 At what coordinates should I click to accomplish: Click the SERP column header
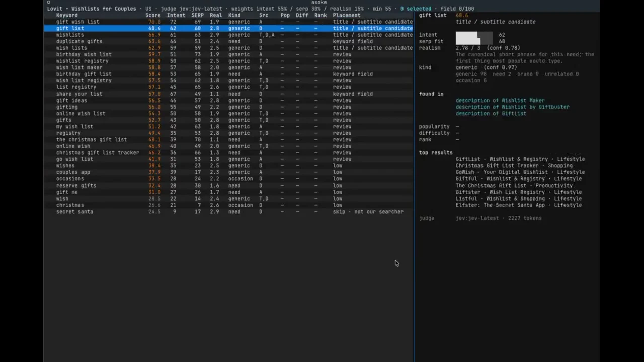[x=197, y=15]
